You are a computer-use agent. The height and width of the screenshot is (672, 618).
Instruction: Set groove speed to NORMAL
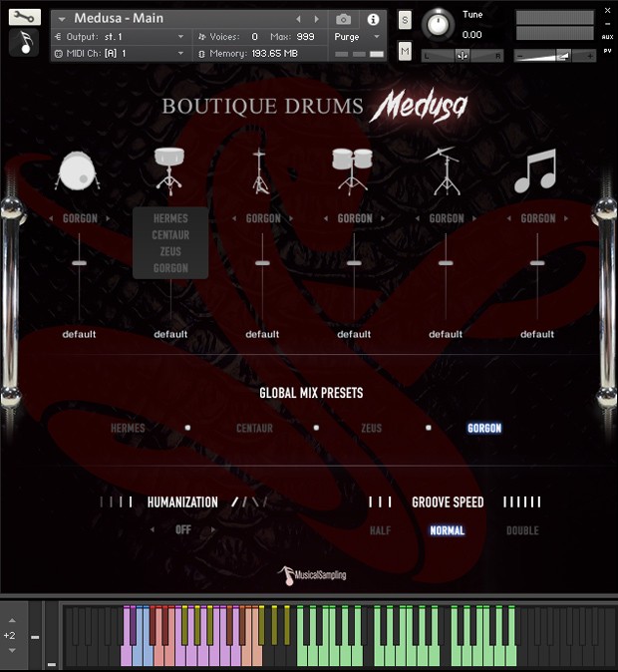point(447,530)
